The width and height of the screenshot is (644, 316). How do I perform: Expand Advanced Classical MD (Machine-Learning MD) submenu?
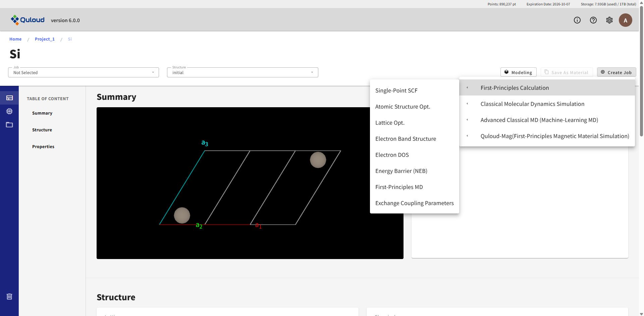[539, 120]
